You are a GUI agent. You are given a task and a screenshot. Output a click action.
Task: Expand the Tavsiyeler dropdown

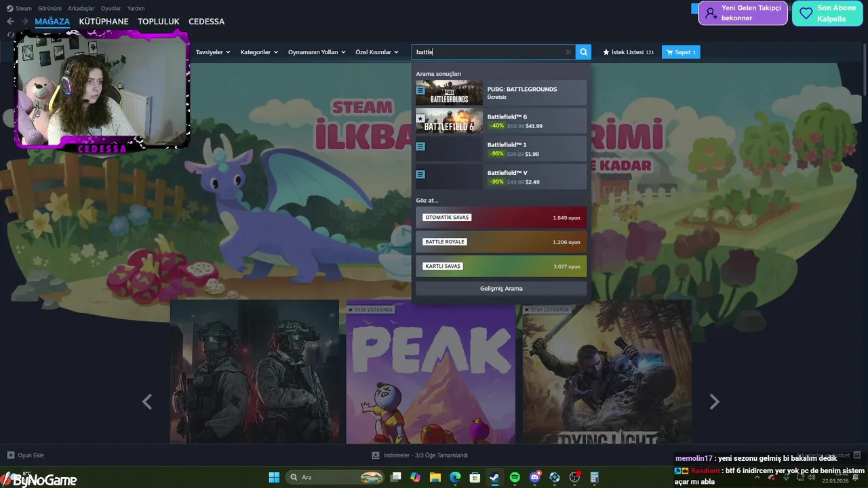(213, 52)
